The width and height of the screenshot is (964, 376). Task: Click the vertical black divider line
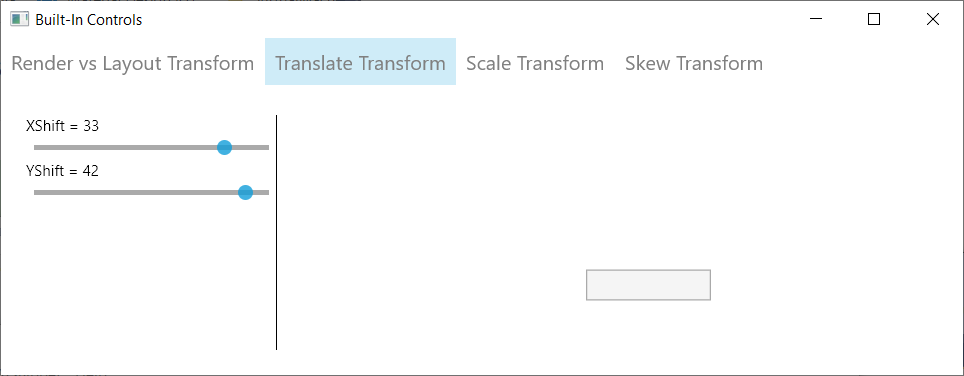tap(277, 232)
